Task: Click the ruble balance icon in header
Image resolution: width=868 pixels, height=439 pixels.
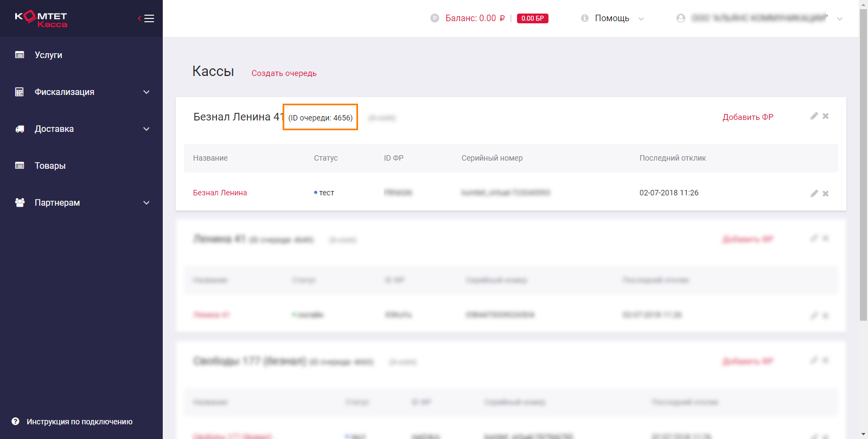Action: [x=435, y=18]
